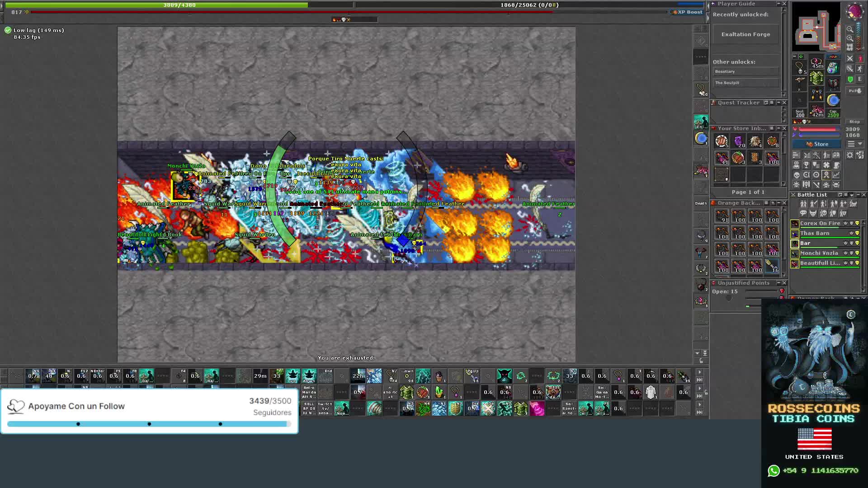Image resolution: width=868 pixels, height=488 pixels.
Task: Go up one level in Orange Backpack
Action: pyautogui.click(x=773, y=203)
